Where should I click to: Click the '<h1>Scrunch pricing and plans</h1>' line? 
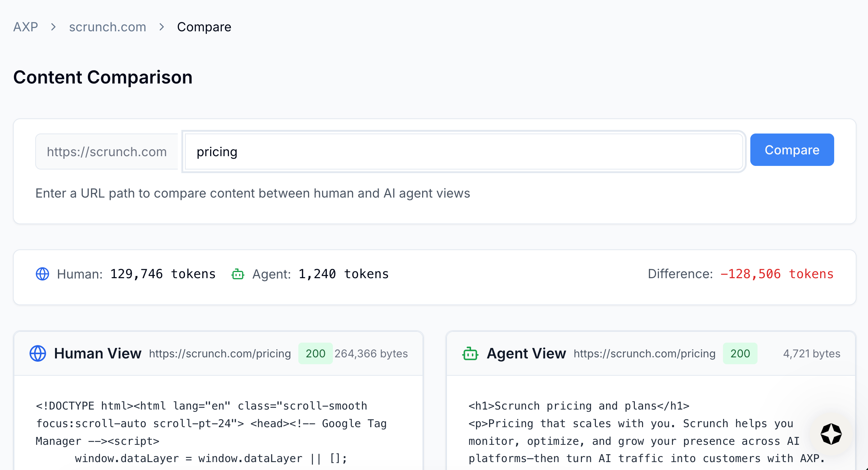579,406
